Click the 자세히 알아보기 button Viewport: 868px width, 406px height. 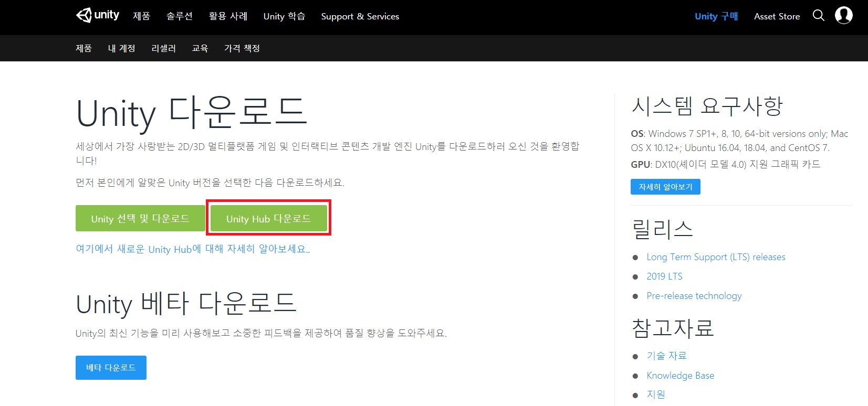665,187
